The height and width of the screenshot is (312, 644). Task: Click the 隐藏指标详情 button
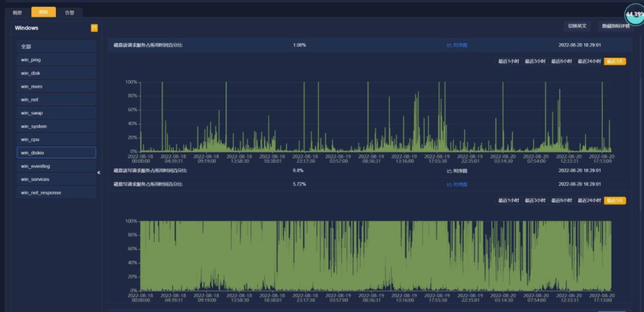coord(615,26)
